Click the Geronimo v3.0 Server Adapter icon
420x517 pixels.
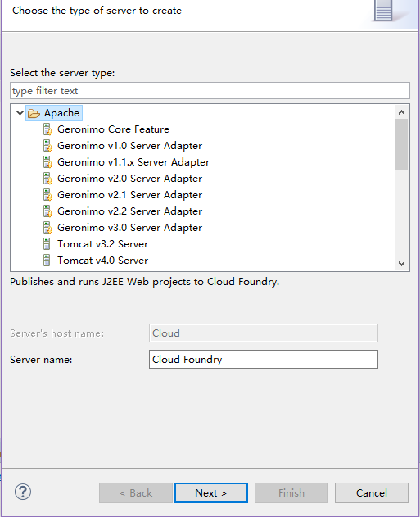47,228
